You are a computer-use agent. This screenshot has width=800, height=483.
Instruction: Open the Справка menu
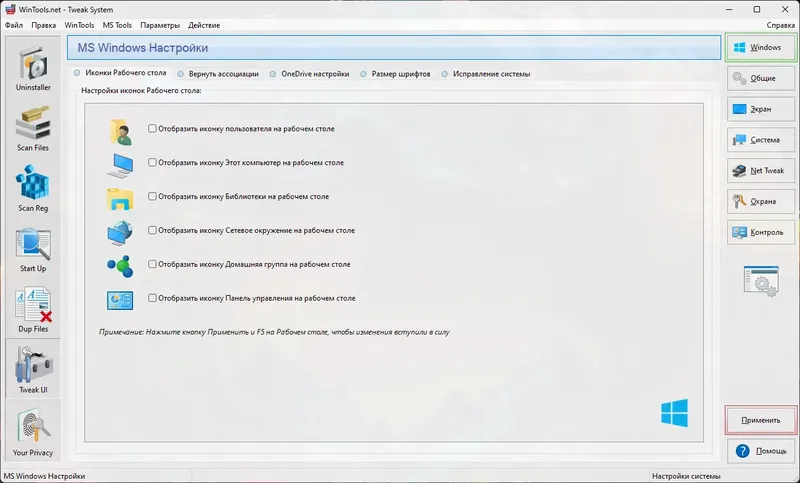(x=781, y=25)
